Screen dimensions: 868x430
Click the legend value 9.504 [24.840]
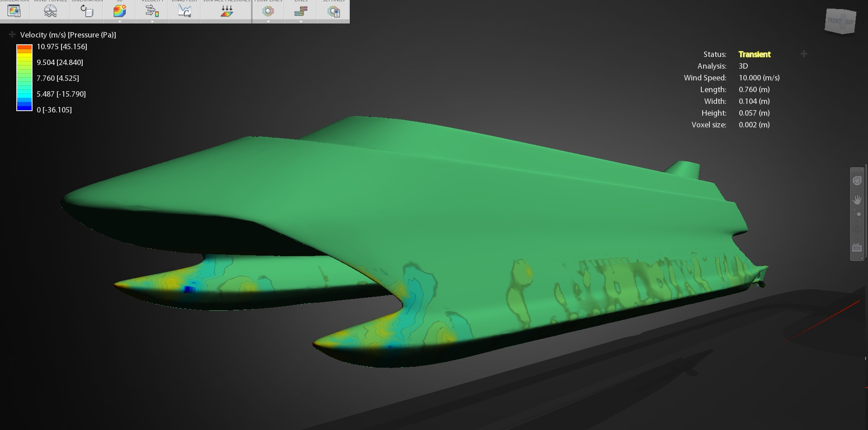coord(60,62)
